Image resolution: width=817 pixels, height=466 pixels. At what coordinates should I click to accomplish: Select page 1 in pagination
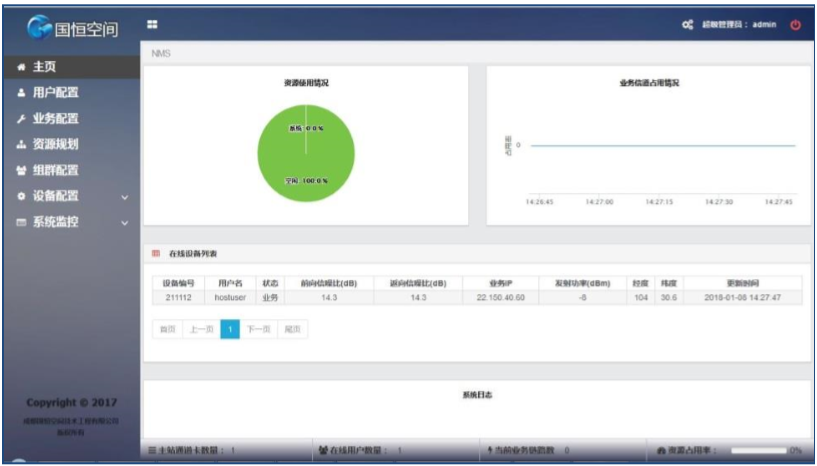point(230,329)
